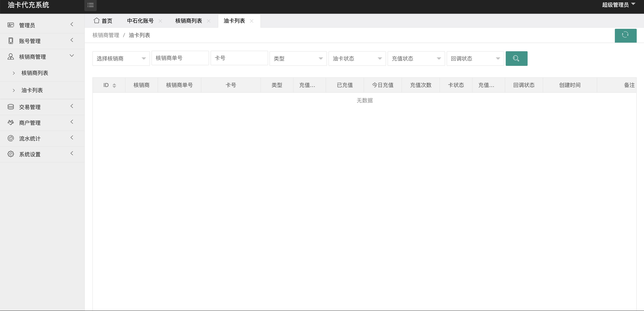Click the hamburger menu toggle in header
The width and height of the screenshot is (644, 311).
tap(90, 5)
